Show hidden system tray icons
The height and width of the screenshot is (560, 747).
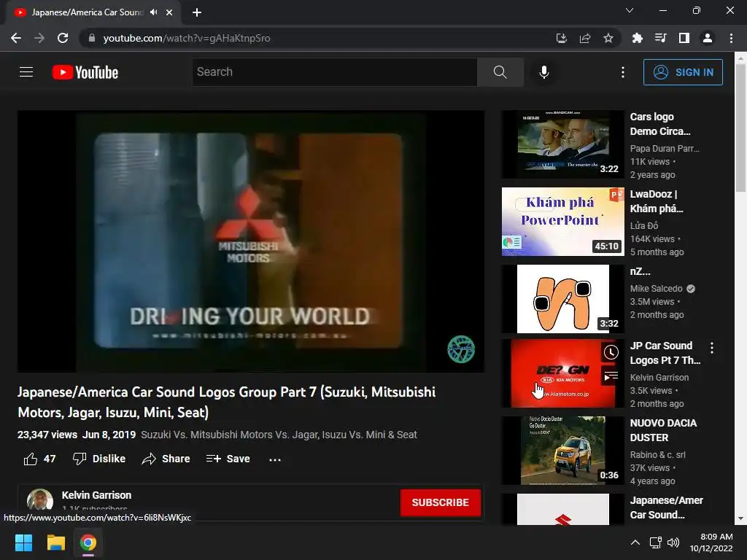coord(635,542)
